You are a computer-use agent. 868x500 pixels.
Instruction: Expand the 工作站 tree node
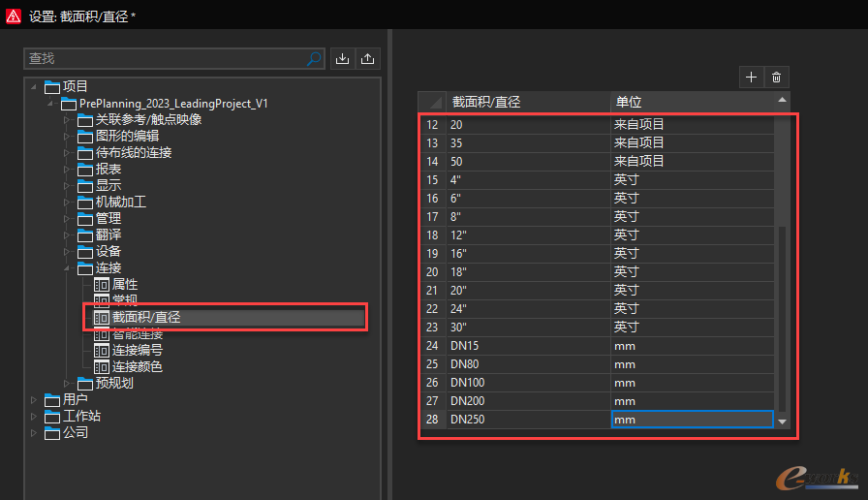(x=34, y=417)
